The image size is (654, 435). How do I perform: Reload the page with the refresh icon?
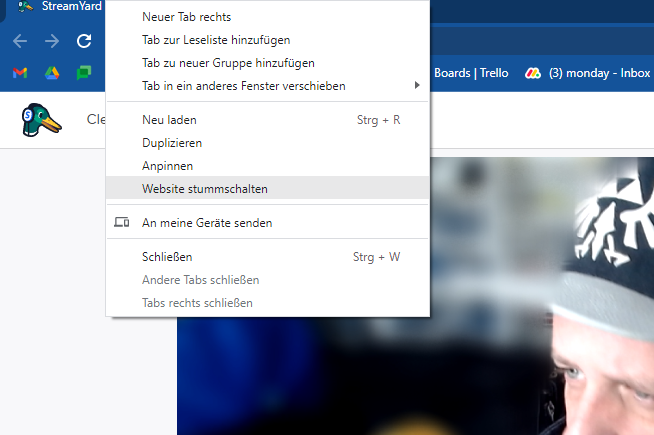point(84,41)
